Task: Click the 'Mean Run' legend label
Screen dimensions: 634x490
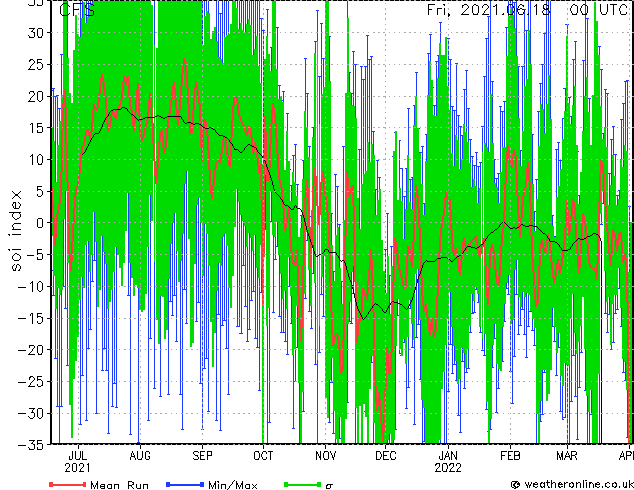Action: (119, 485)
